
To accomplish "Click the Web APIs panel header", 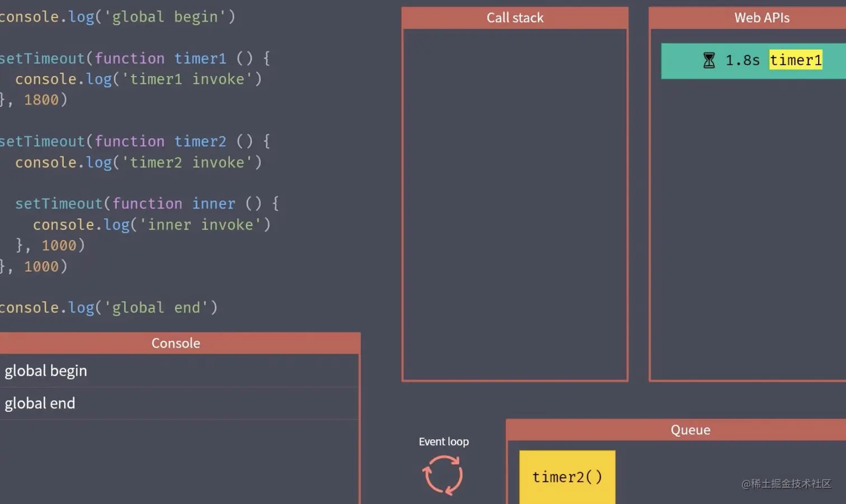I will [748, 18].
